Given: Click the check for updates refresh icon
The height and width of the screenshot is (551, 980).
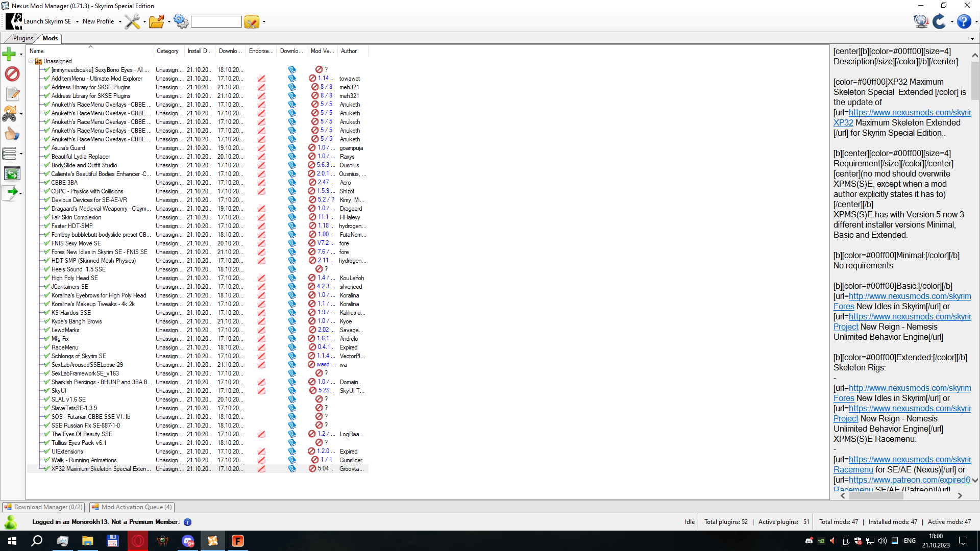Looking at the screenshot, I should click(x=939, y=21).
